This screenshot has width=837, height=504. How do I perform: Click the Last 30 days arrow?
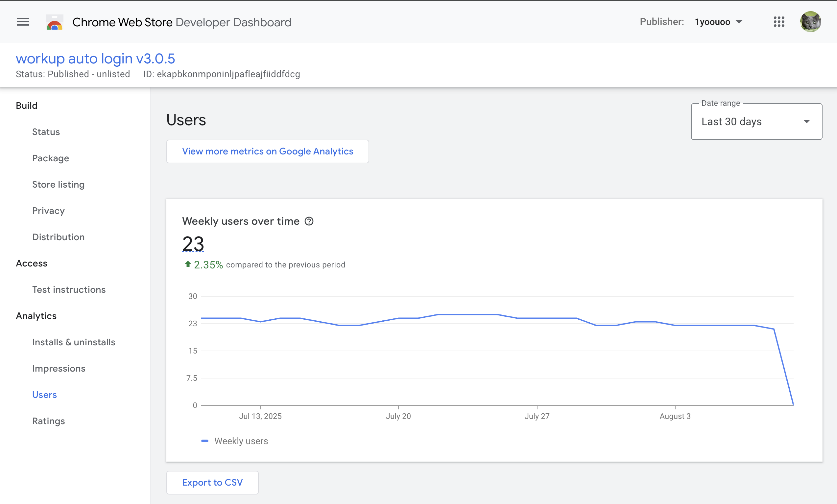[806, 122]
